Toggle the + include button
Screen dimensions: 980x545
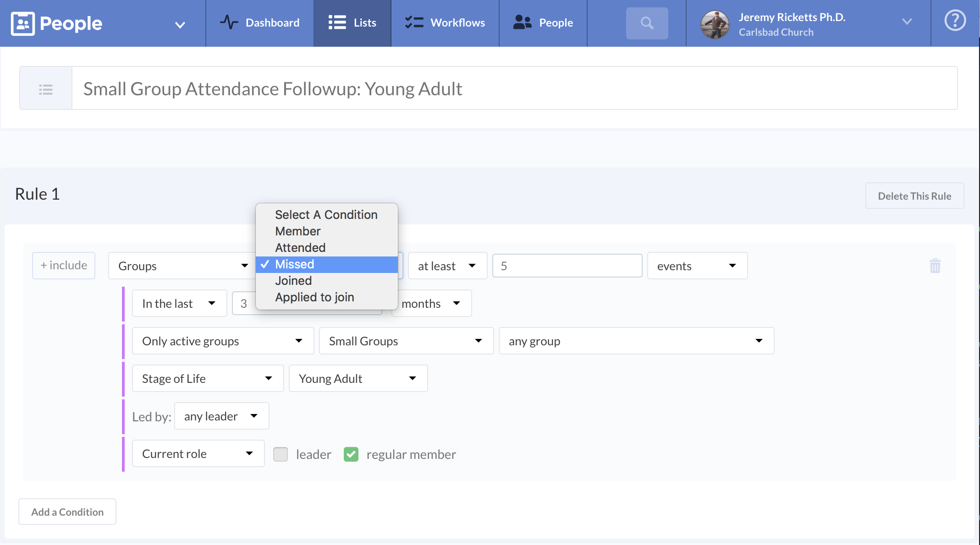64,266
